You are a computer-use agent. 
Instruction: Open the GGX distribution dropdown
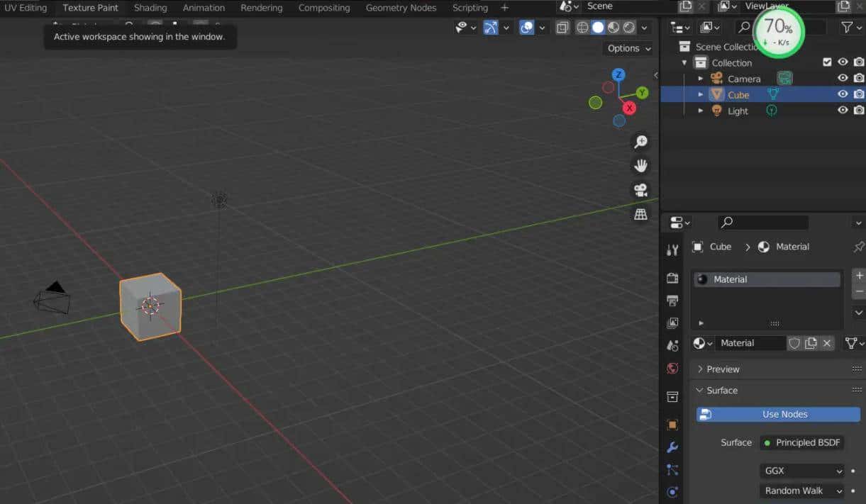[801, 471]
